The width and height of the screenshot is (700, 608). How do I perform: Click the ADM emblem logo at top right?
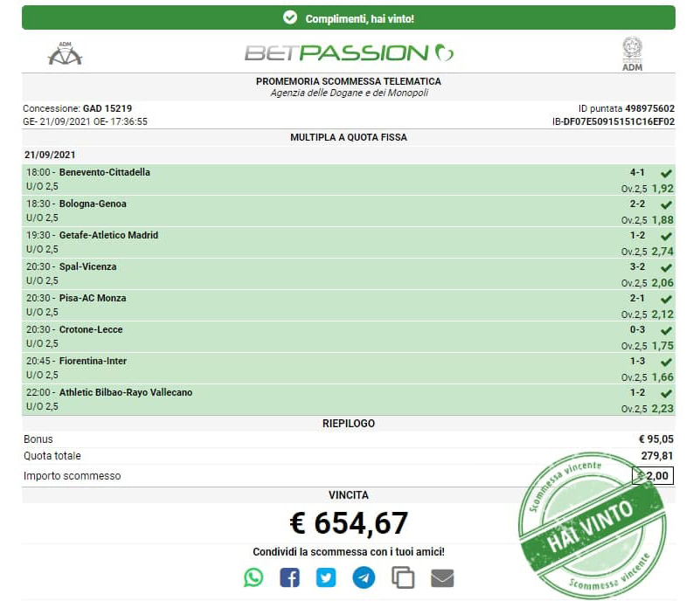click(632, 54)
